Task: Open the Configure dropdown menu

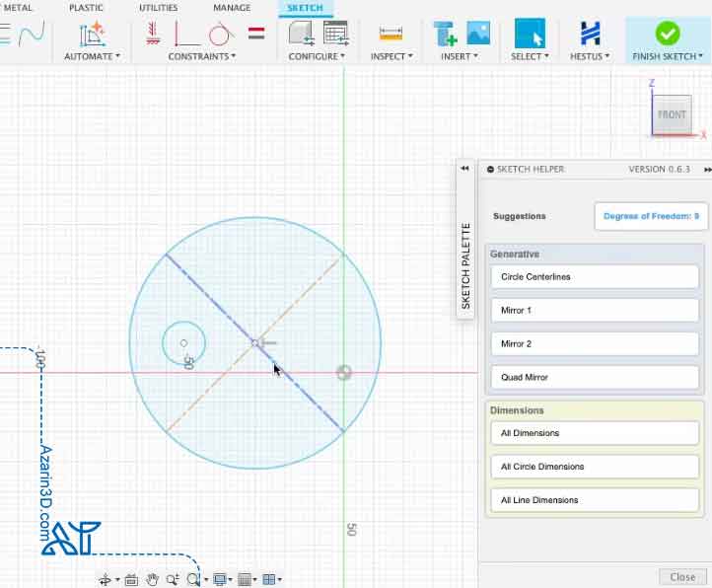Action: click(x=316, y=56)
